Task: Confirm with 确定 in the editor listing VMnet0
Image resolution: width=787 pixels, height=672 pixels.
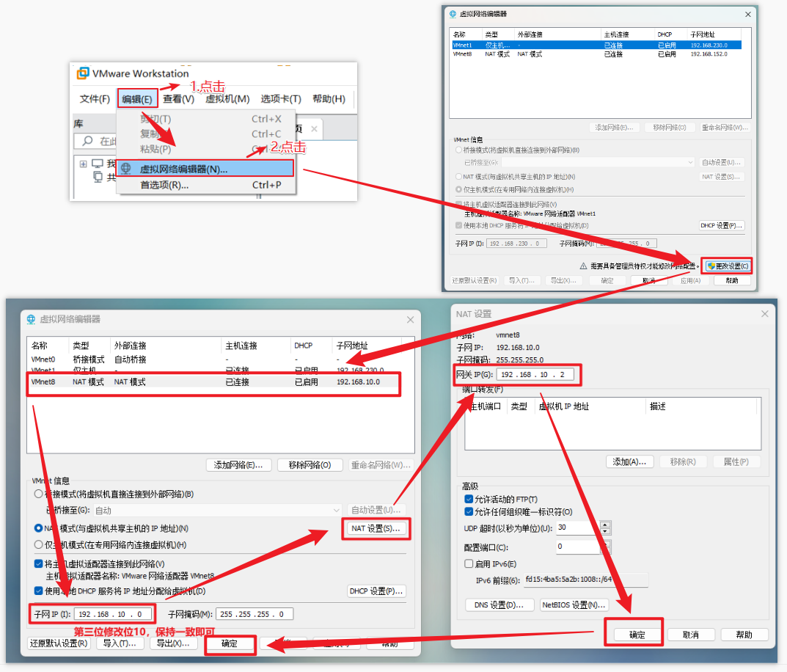Action: click(230, 644)
